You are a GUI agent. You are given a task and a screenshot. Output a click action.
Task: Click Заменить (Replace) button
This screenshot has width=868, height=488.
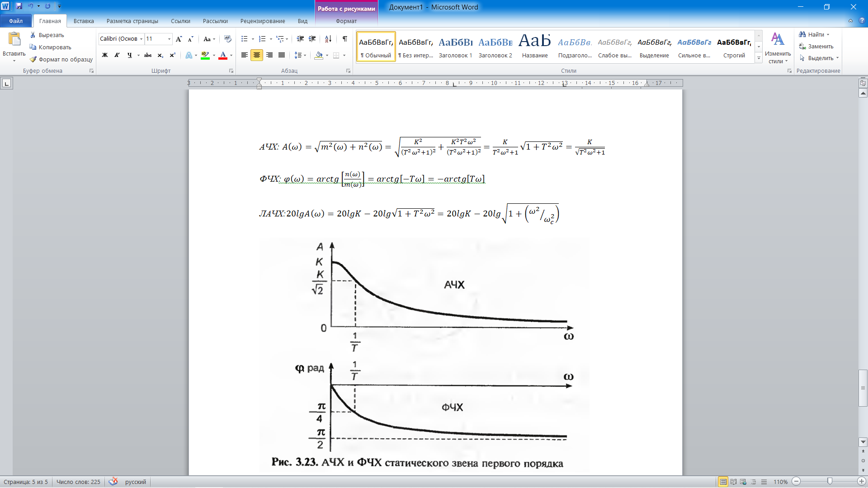(816, 46)
